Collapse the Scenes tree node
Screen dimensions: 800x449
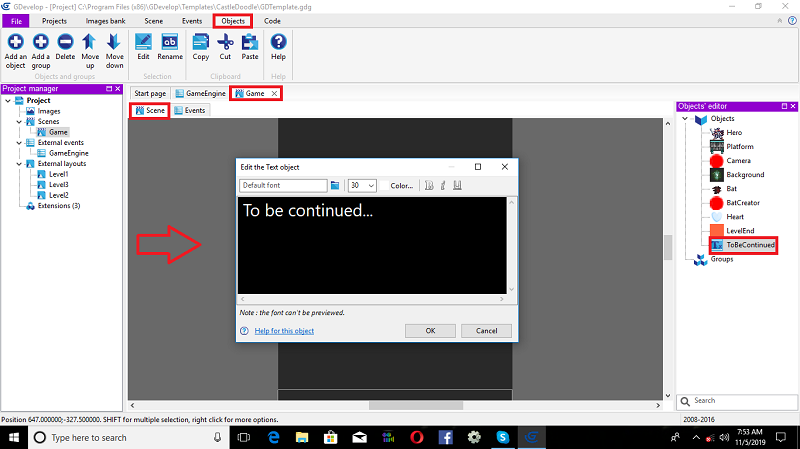click(19, 121)
